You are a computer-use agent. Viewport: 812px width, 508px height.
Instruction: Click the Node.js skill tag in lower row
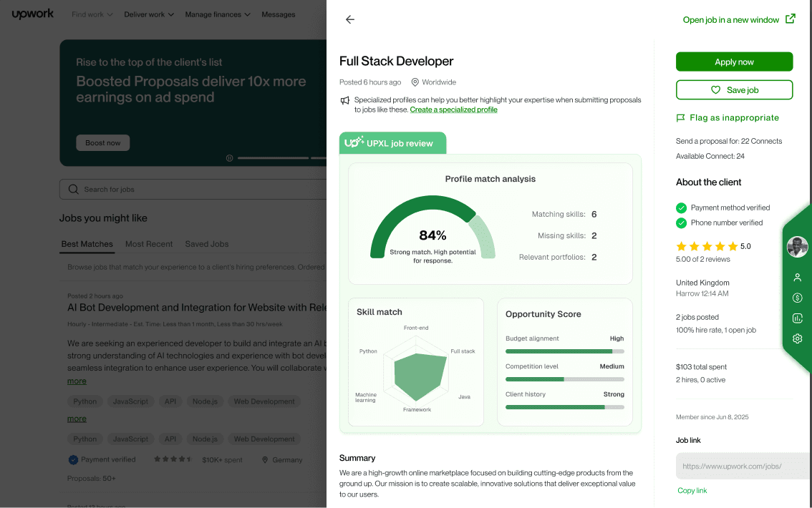pos(205,439)
